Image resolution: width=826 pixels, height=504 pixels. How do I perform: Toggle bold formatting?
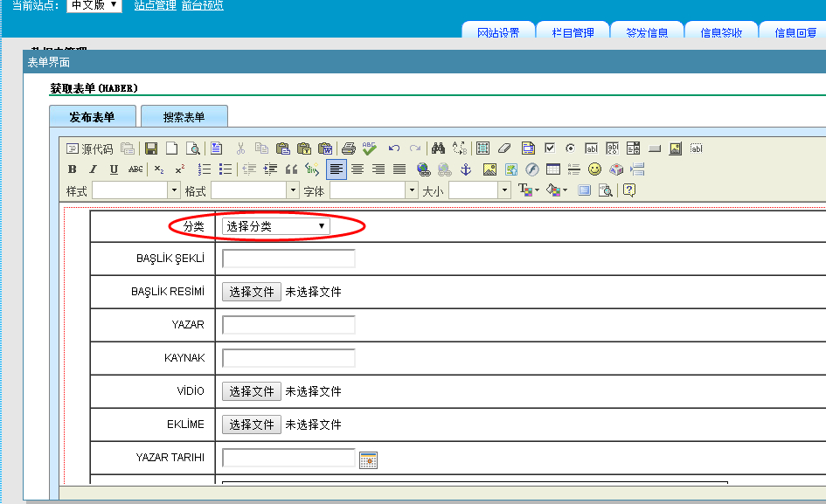coord(73,169)
